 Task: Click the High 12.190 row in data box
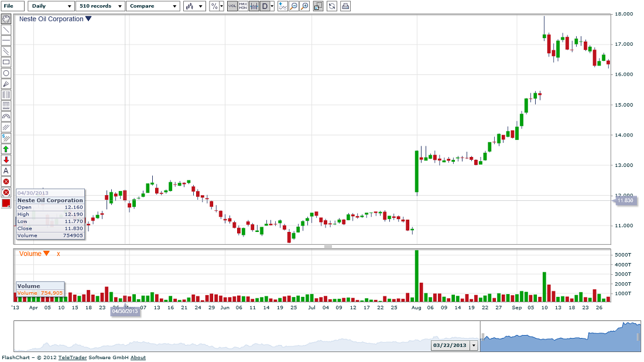point(50,214)
